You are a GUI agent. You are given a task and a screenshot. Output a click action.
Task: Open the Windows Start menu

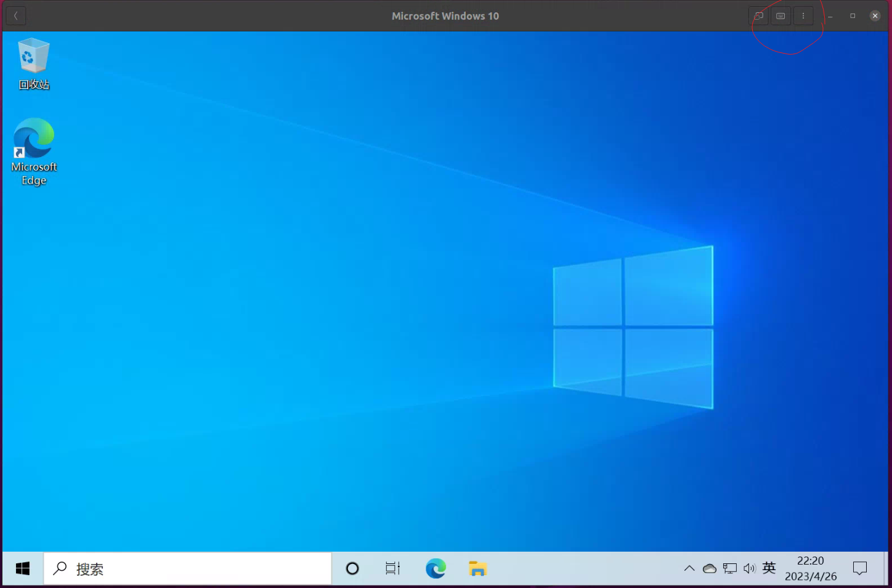22,568
